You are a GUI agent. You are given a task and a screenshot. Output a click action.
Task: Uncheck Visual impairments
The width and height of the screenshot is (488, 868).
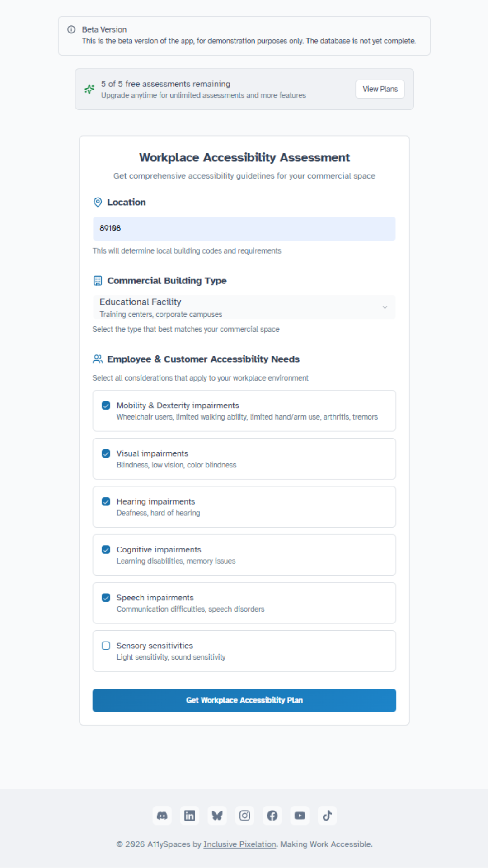tap(106, 453)
